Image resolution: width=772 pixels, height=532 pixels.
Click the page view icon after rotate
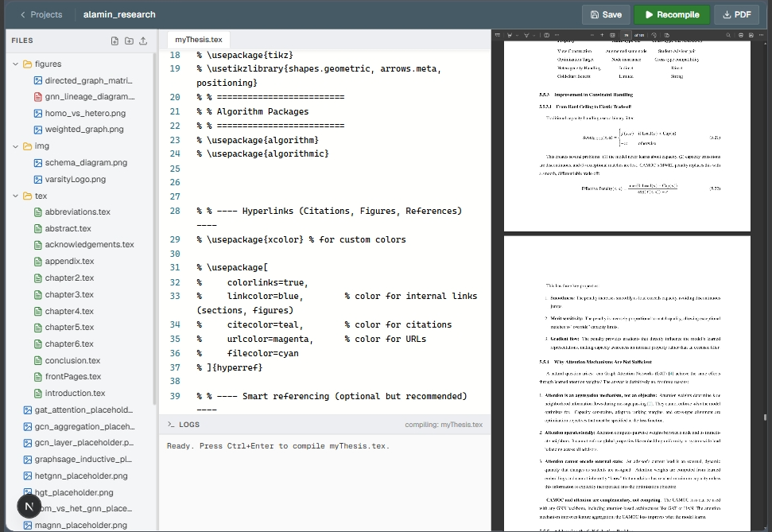pyautogui.click(x=666, y=35)
